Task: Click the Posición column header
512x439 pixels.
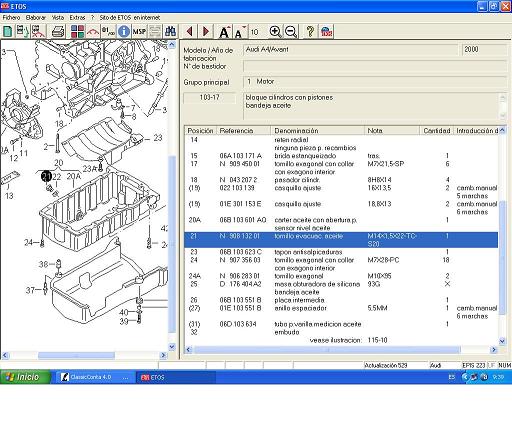Action: coord(200,130)
